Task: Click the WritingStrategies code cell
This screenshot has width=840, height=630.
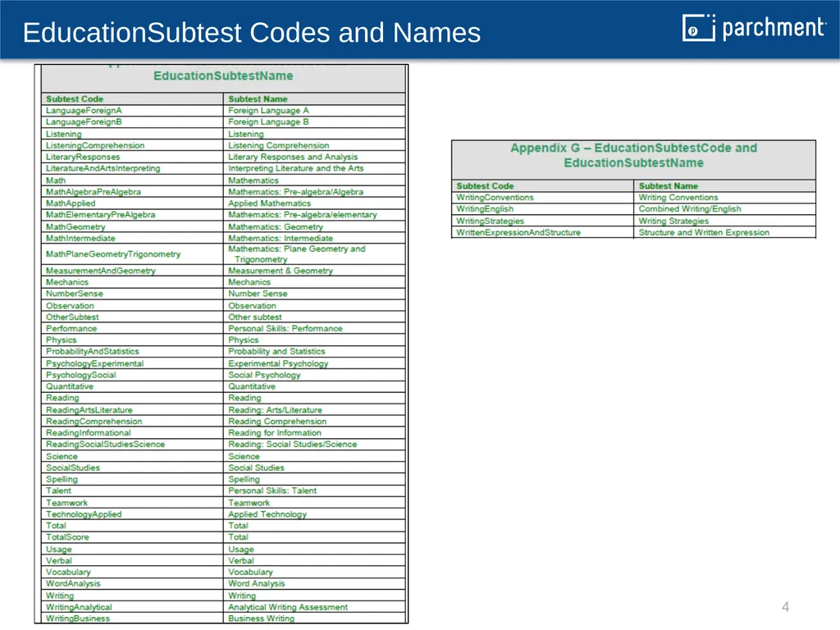Action: coord(543,221)
